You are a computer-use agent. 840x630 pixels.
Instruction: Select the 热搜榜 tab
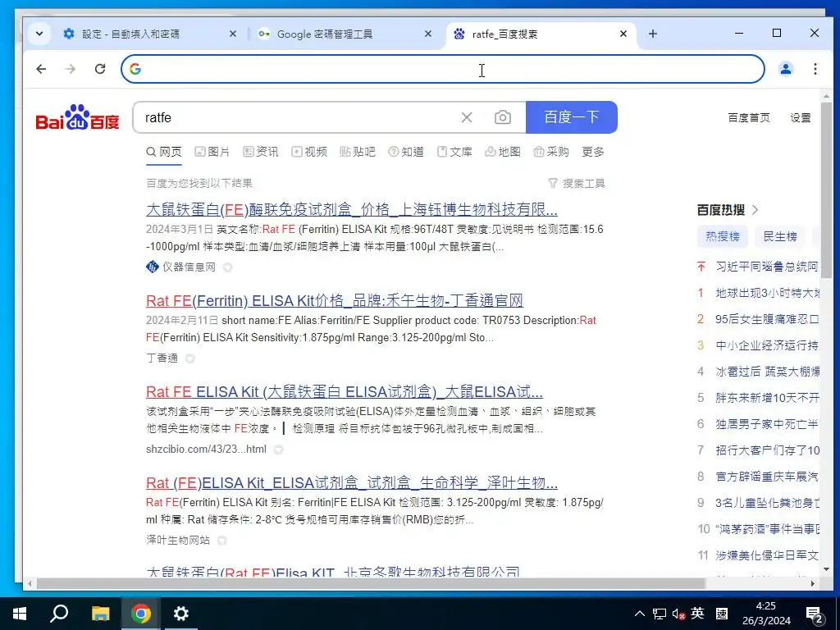click(722, 236)
